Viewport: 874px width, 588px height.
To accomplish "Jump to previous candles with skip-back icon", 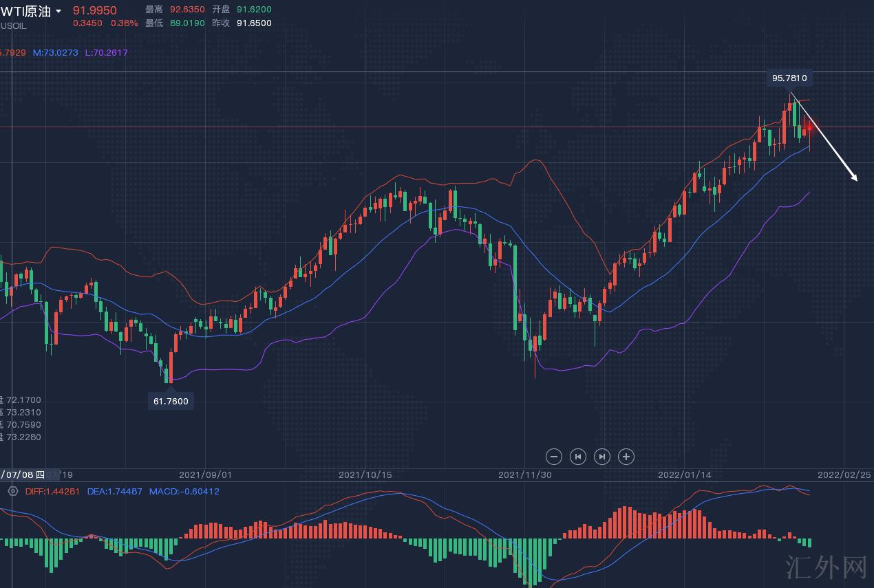I will point(578,456).
